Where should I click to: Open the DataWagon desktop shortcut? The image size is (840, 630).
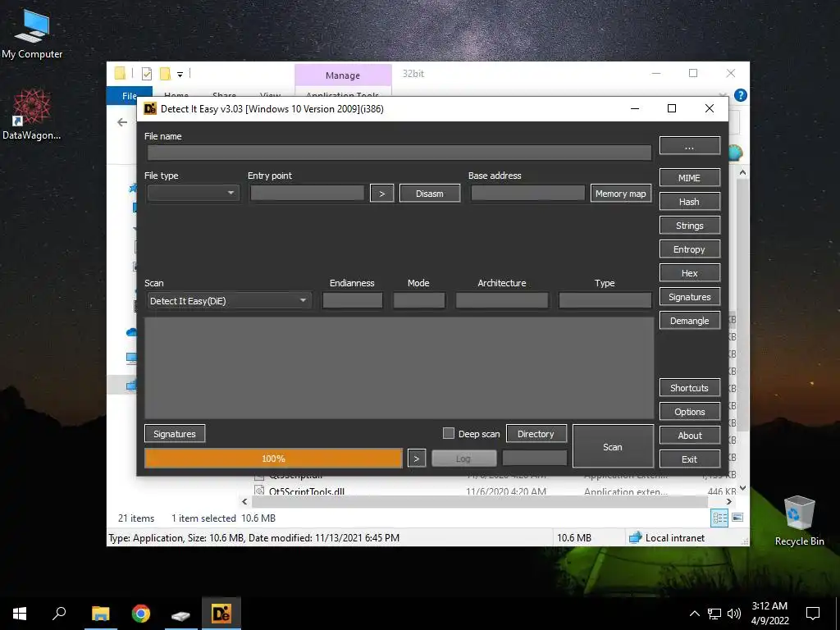click(x=32, y=115)
